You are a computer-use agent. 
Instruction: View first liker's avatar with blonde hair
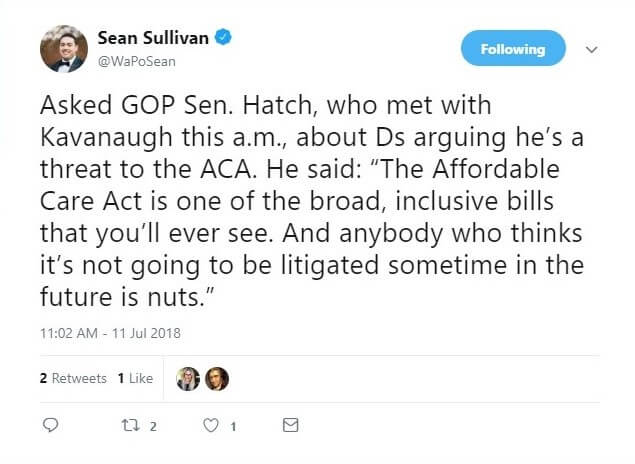(188, 379)
